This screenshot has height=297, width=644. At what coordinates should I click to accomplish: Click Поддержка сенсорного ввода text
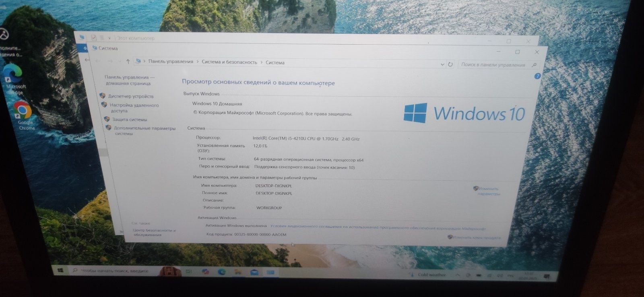(x=304, y=167)
